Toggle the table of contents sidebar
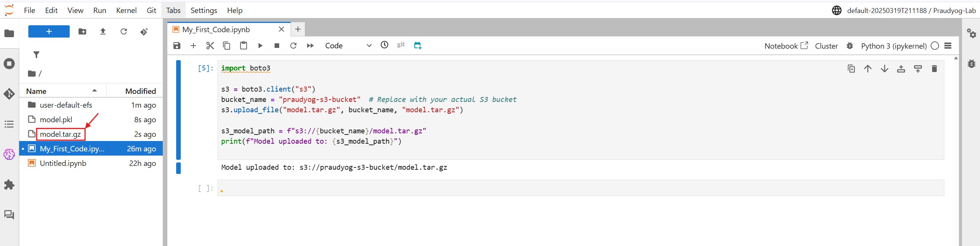 point(9,124)
